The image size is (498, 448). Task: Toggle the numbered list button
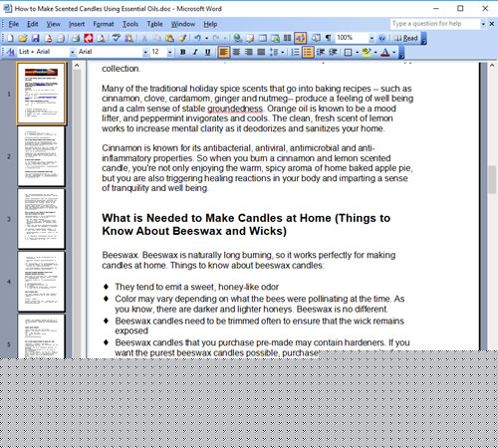[295, 52]
